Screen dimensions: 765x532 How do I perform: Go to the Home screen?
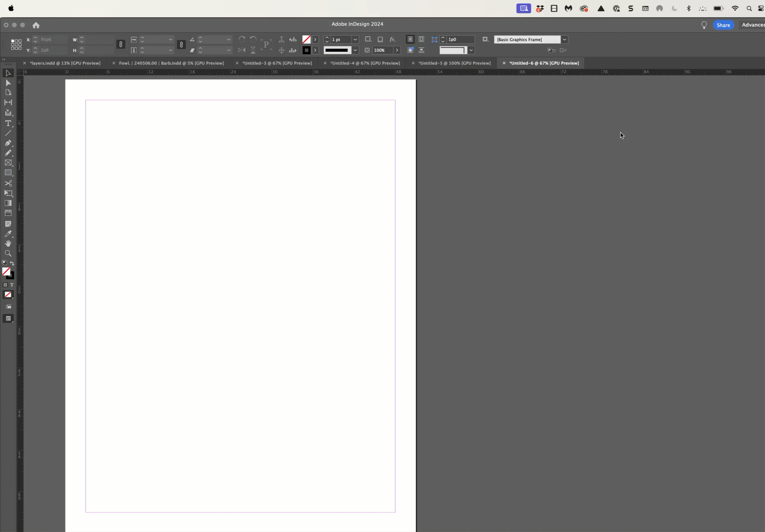(x=36, y=25)
